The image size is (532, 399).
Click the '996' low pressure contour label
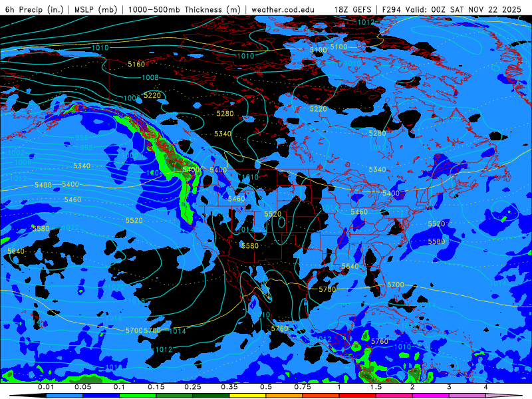[82, 138]
